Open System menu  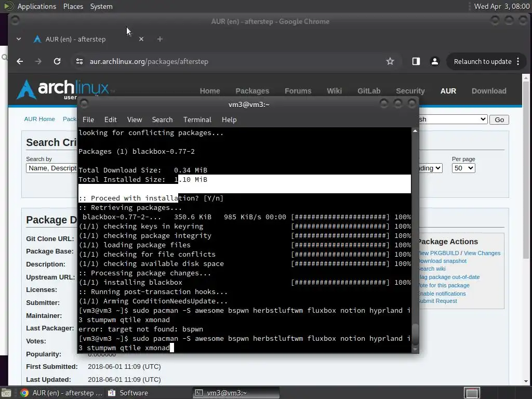click(x=101, y=6)
